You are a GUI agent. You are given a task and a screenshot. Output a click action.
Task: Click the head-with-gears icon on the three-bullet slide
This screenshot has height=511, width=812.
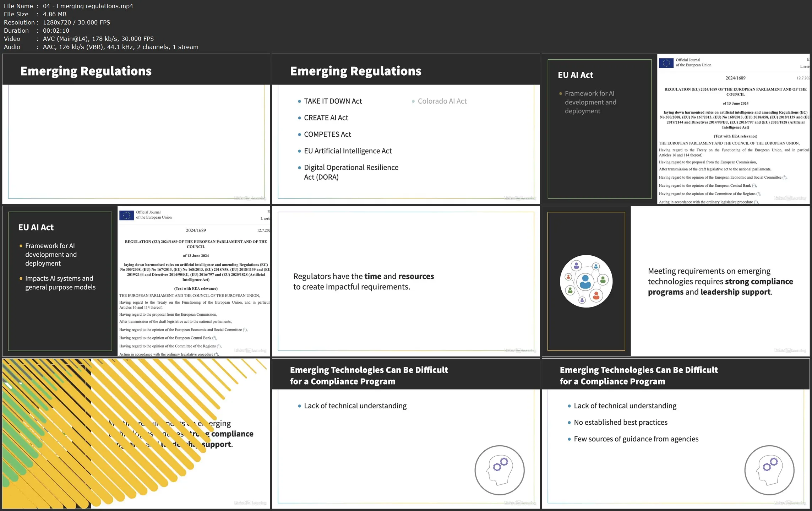(769, 470)
